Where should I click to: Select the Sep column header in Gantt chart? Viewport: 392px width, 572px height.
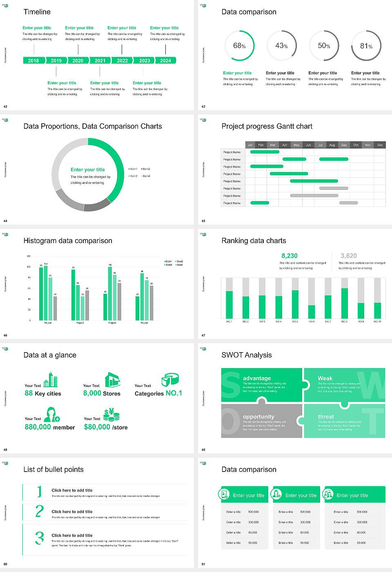(x=344, y=145)
